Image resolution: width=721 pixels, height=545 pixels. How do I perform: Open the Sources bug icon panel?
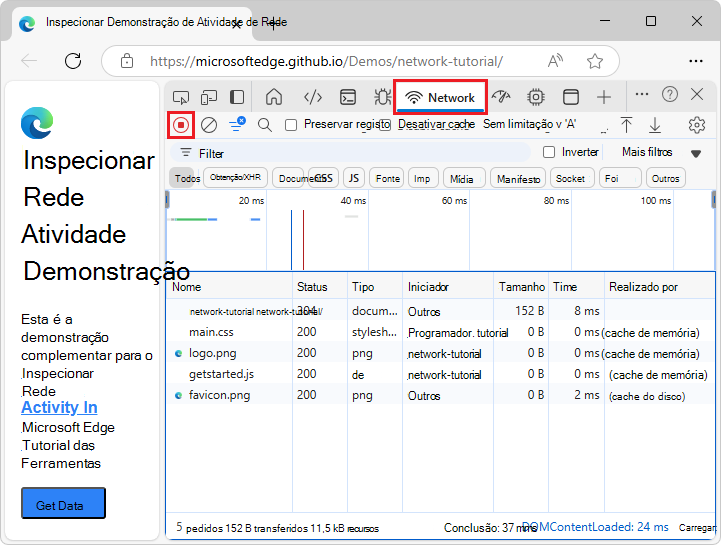pos(382,97)
